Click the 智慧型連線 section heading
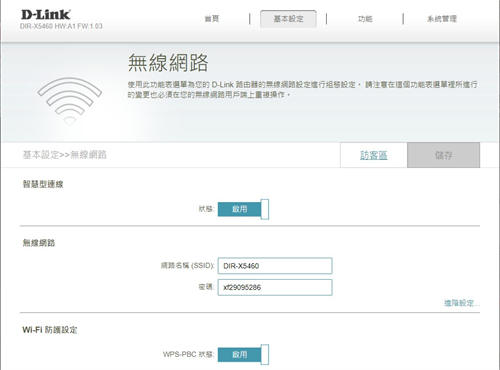500x370 pixels. pyautogui.click(x=43, y=184)
